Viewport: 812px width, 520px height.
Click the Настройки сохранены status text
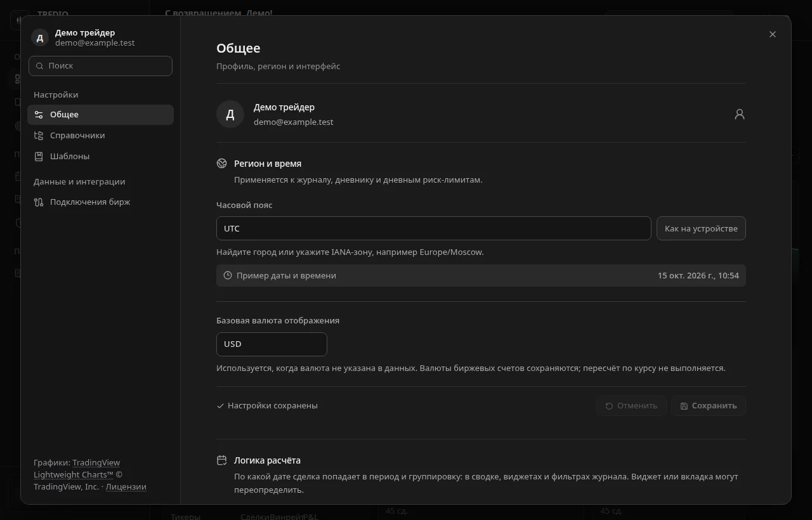click(x=273, y=406)
